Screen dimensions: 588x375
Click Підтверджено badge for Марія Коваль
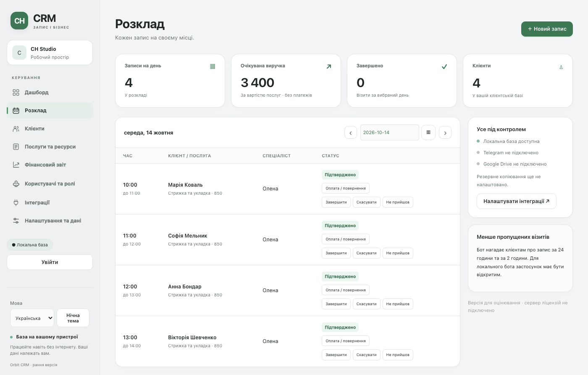point(340,175)
